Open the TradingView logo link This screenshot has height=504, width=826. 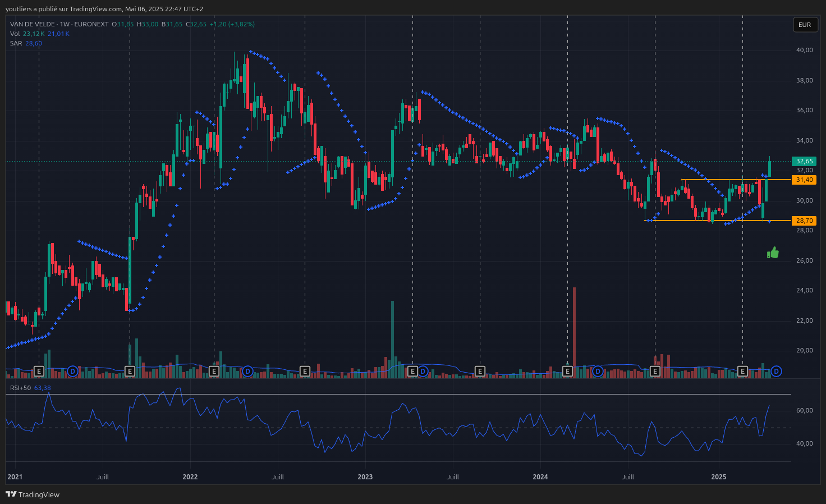tap(32, 494)
